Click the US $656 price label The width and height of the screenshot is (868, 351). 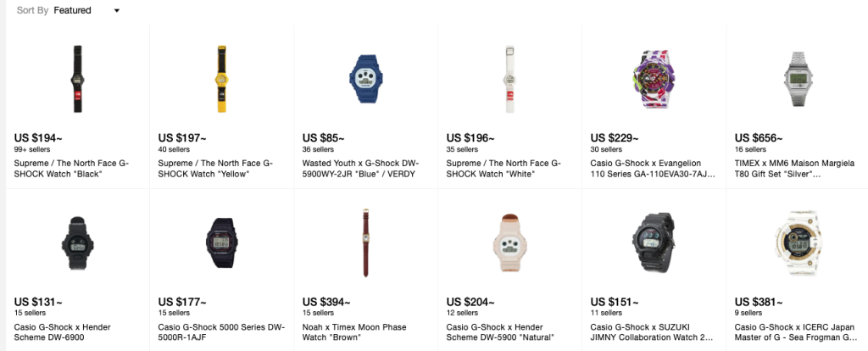pos(759,137)
